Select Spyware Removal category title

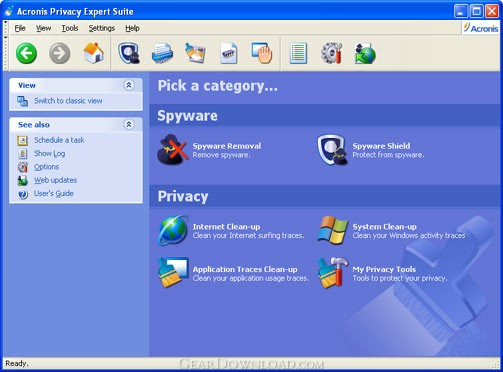tap(227, 146)
